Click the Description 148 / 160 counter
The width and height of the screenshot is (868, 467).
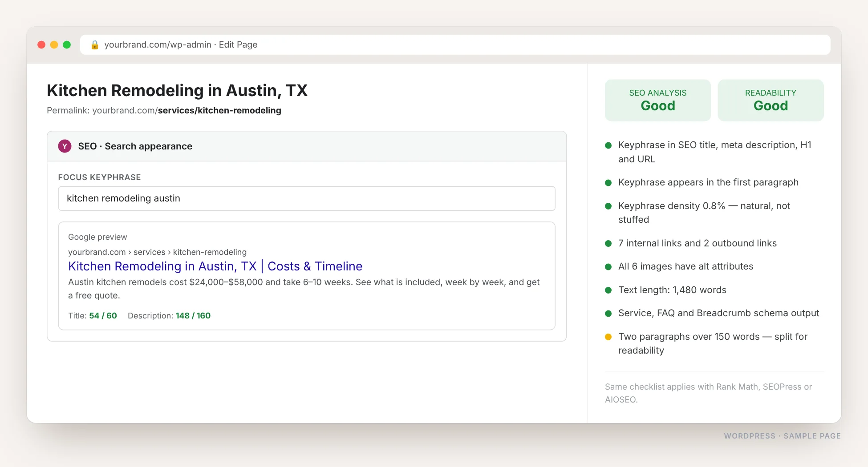pos(169,315)
